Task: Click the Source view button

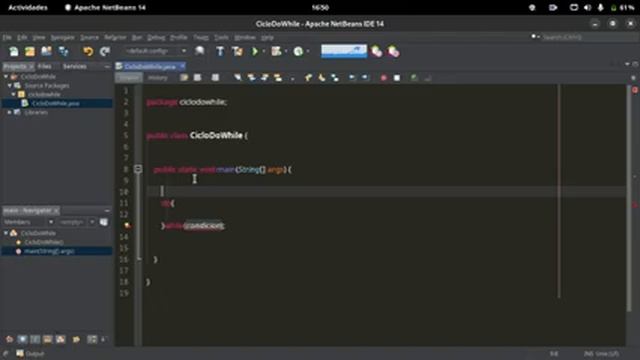Action: (x=129, y=78)
